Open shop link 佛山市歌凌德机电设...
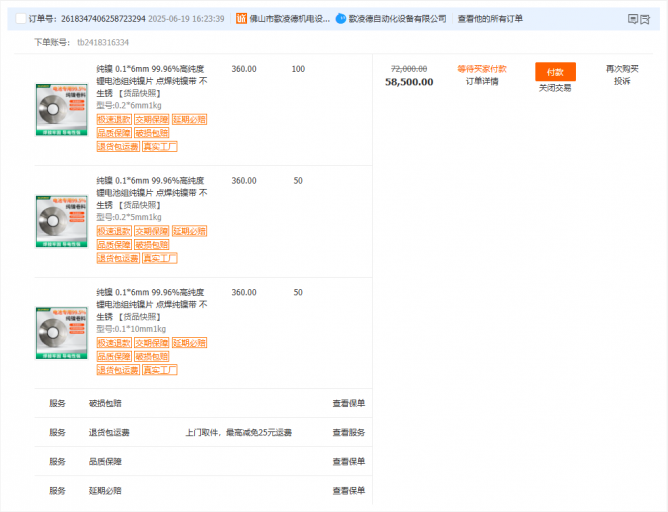668x512 pixels. [x=289, y=19]
